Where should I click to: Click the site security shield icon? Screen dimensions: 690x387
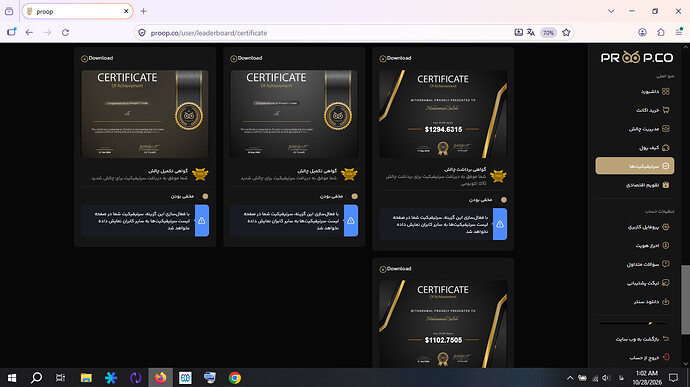[x=142, y=33]
